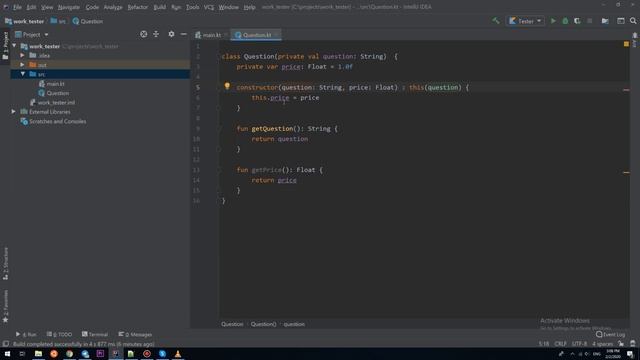
Task: Click the src breadcrumb in the navigation bar
Action: pyautogui.click(x=58, y=21)
